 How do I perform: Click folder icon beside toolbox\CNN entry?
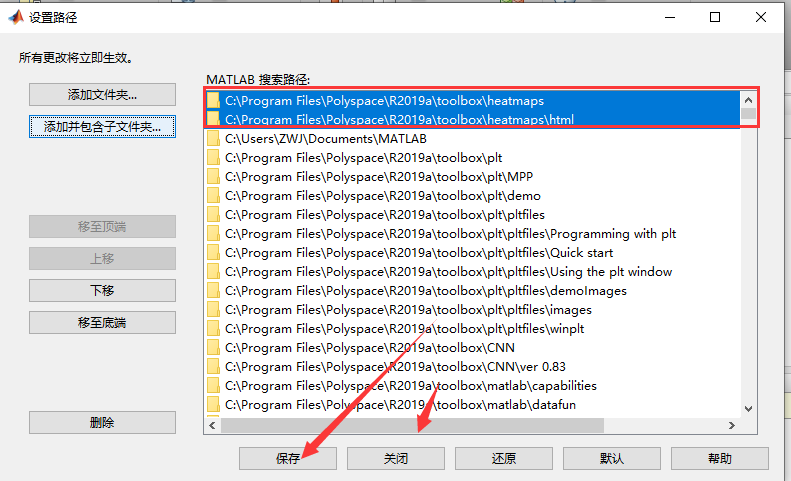click(213, 348)
